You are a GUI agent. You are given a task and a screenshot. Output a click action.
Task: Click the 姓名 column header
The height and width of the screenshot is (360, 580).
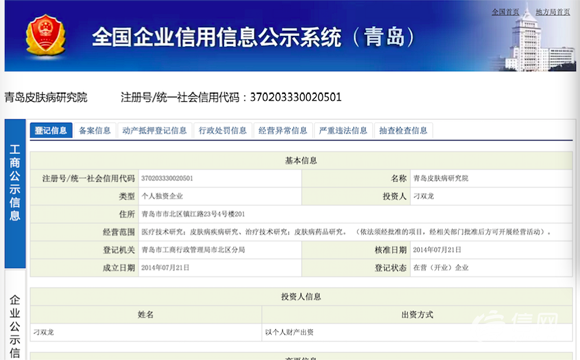(x=146, y=314)
